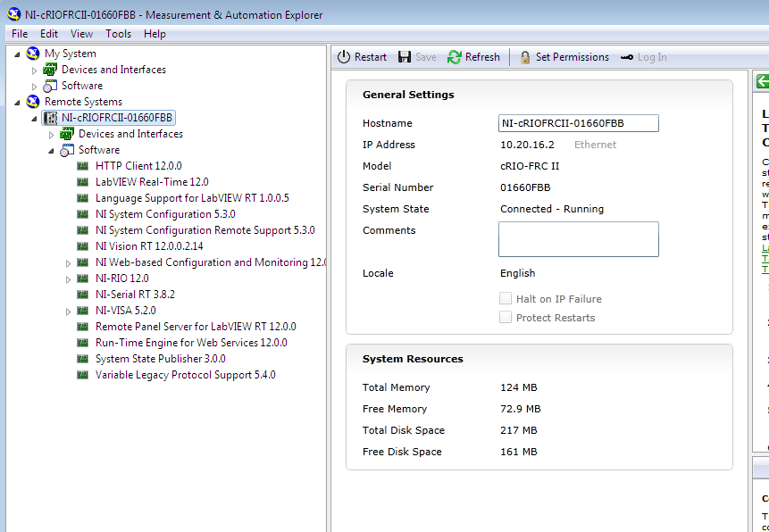Select Run-Time Engine for Web Services 12.0.0
769x532 pixels.
point(191,343)
